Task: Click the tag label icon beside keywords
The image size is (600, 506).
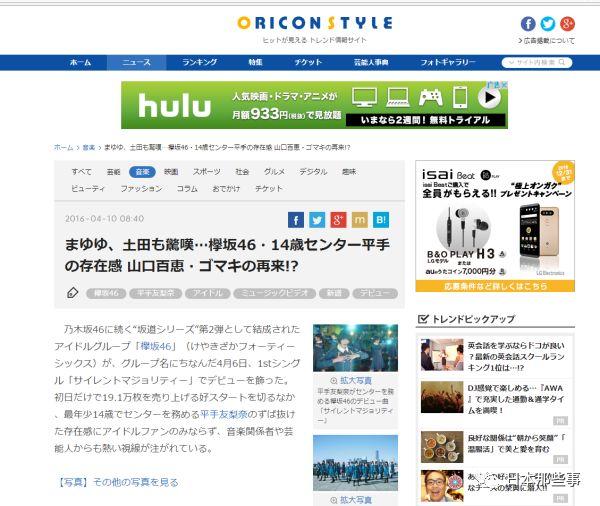Action: [x=72, y=293]
